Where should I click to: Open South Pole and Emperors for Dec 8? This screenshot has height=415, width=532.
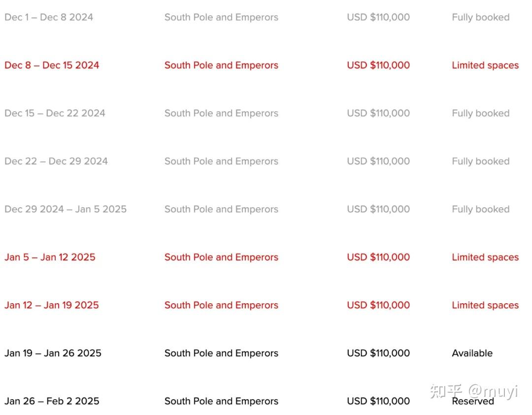click(x=222, y=65)
